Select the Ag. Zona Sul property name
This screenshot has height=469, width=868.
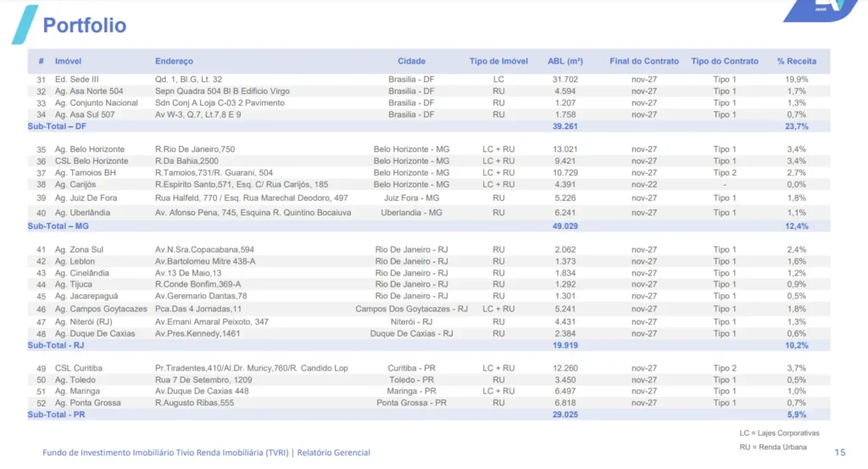(78, 249)
